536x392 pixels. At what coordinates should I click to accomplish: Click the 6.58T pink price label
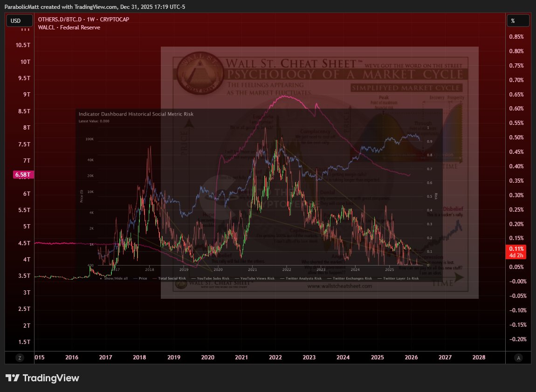pyautogui.click(x=23, y=175)
